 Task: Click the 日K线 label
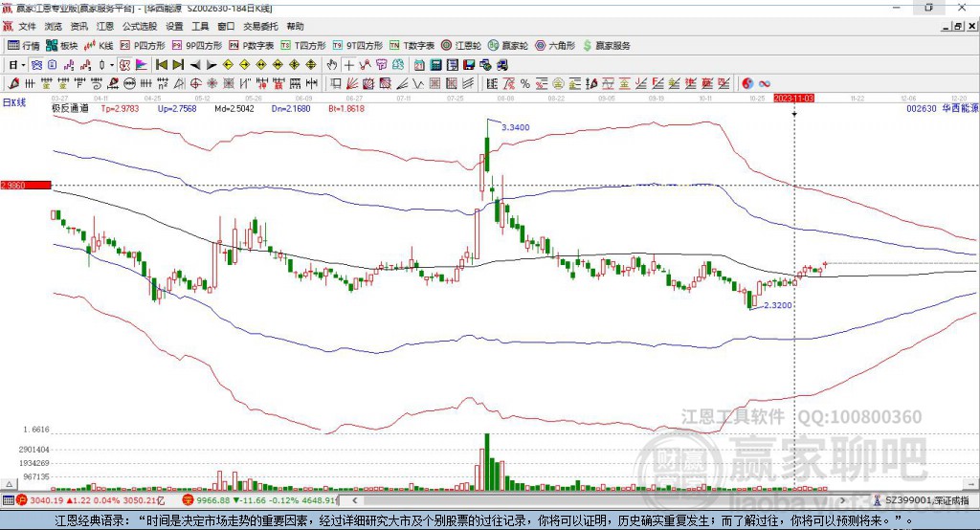click(x=13, y=102)
